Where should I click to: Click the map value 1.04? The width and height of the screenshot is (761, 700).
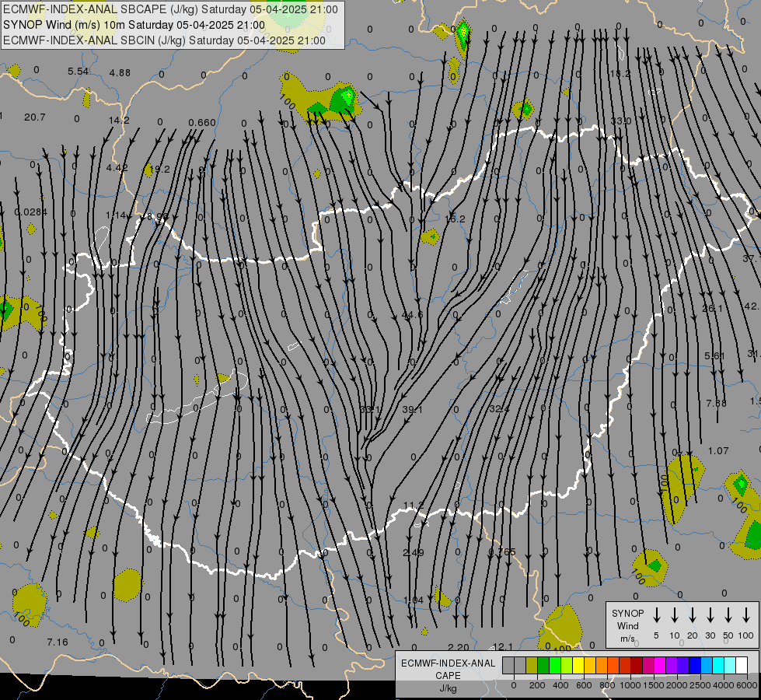414,600
